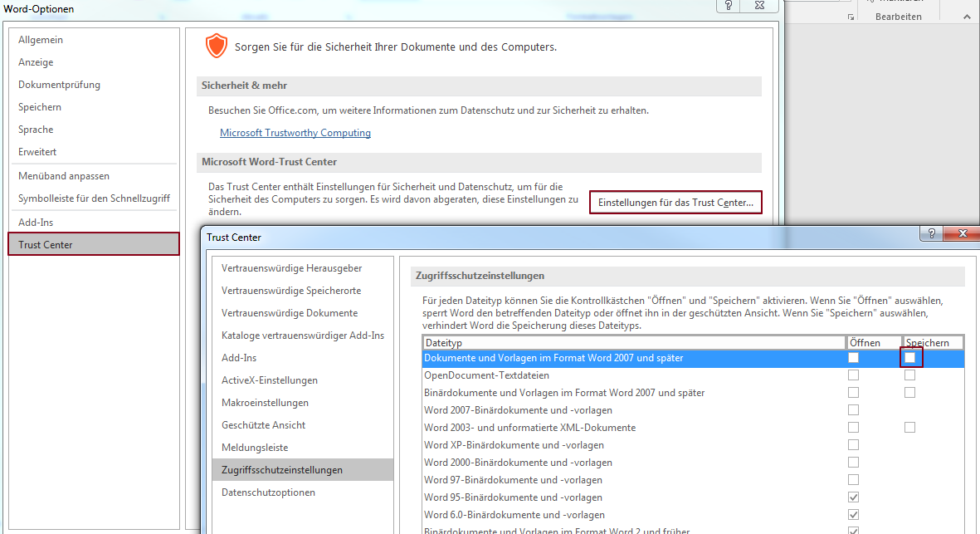The width and height of the screenshot is (980, 534).
Task: Check Öffnen for Word 2007-Binärdokumente
Action: click(853, 410)
